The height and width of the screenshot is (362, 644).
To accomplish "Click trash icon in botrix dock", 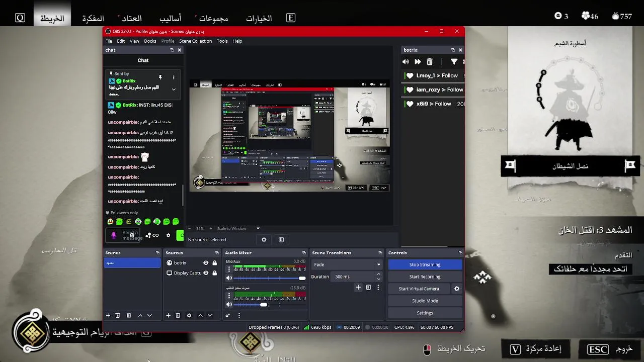I will pos(430,62).
